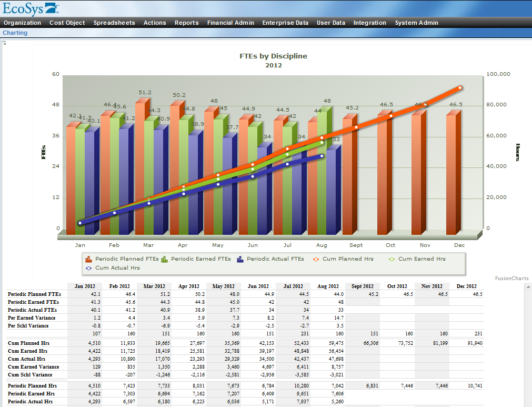
Task: Open the Reports dropdown menu
Action: (x=186, y=23)
